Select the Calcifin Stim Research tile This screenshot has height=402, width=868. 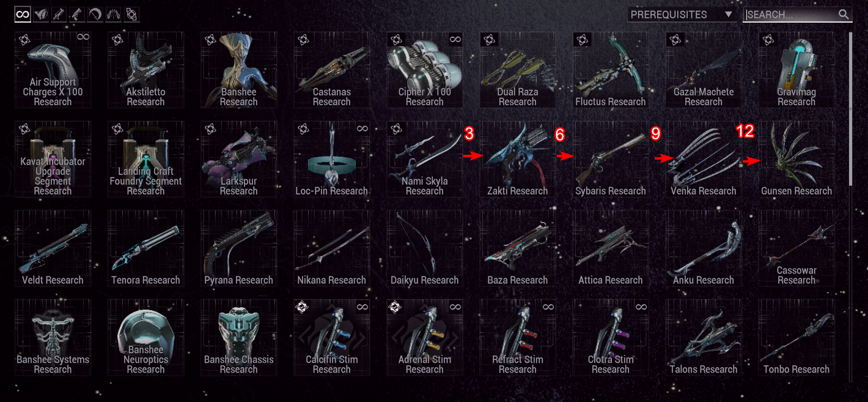[331, 338]
